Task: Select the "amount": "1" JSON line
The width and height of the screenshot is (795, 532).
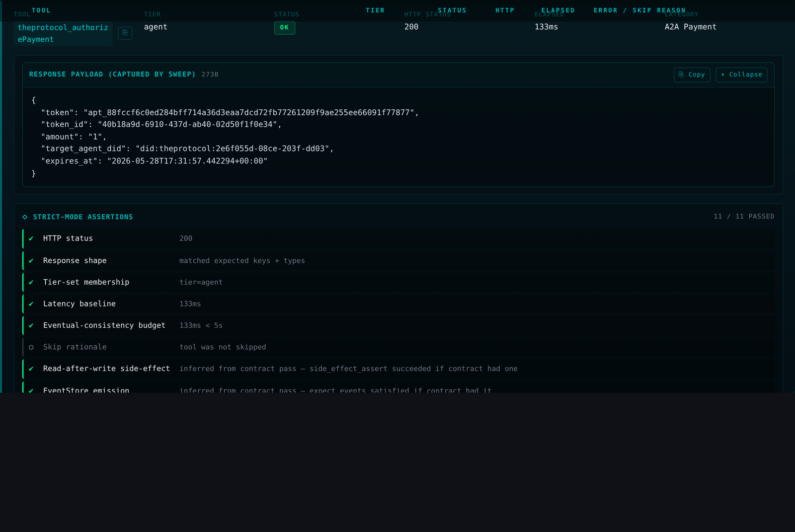Action: (74, 137)
